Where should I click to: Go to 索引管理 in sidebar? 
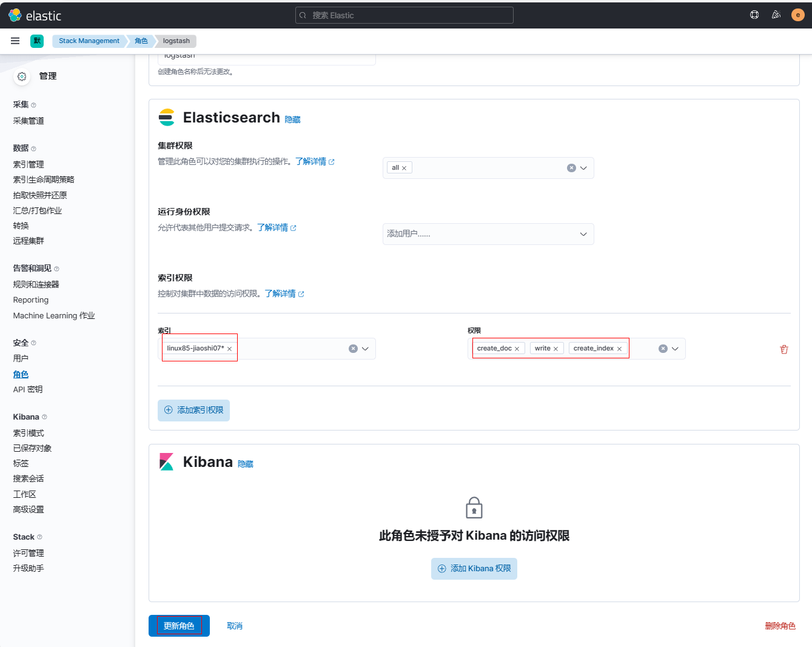pyautogui.click(x=29, y=164)
